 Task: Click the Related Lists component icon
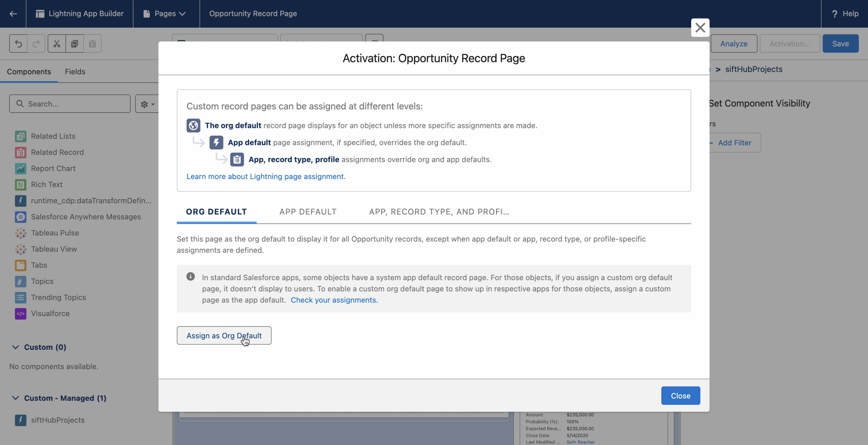click(21, 136)
